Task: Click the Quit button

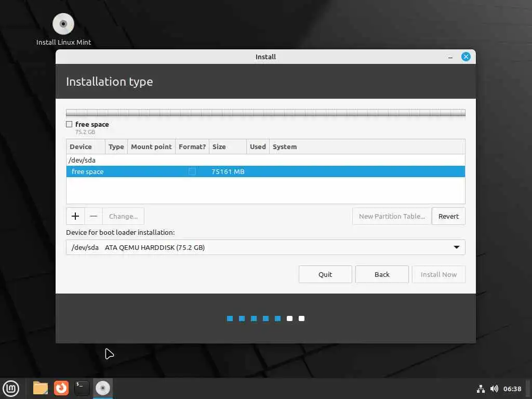Action: click(x=325, y=274)
